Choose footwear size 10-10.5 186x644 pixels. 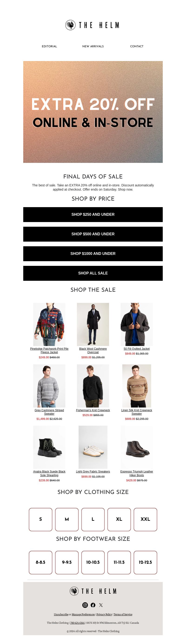click(93, 562)
